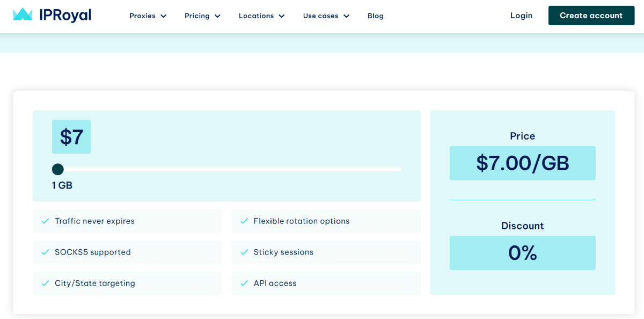This screenshot has width=644, height=319.
Task: Click the checkmark beside SOCKS5 supported
Action: (x=46, y=252)
